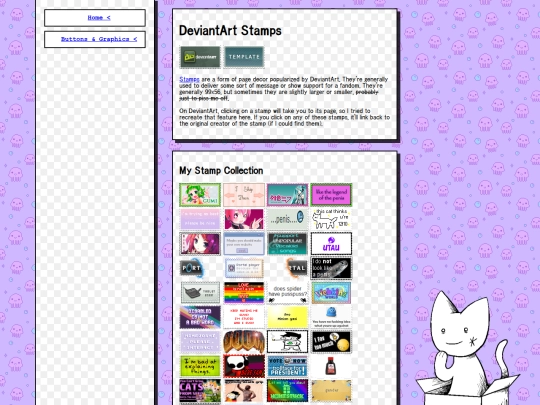Follow the blue 'Stamps' hyperlink in paragraph

click(x=189, y=79)
